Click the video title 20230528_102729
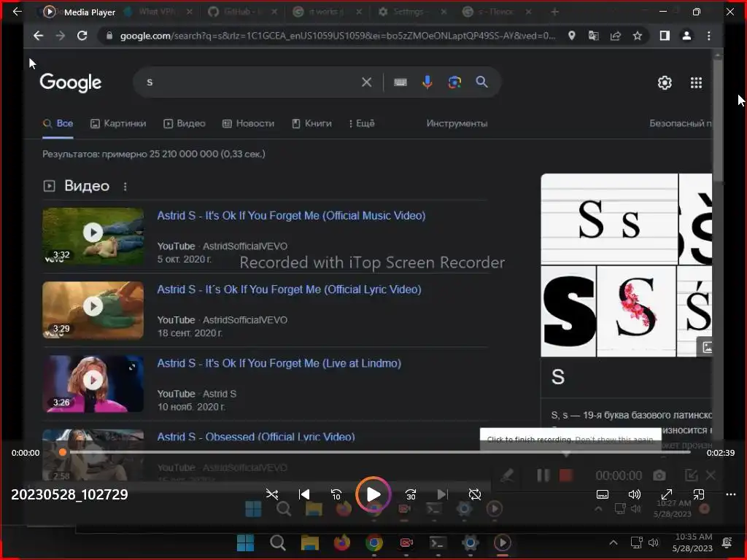Screen dimensions: 747x560 click(x=69, y=494)
